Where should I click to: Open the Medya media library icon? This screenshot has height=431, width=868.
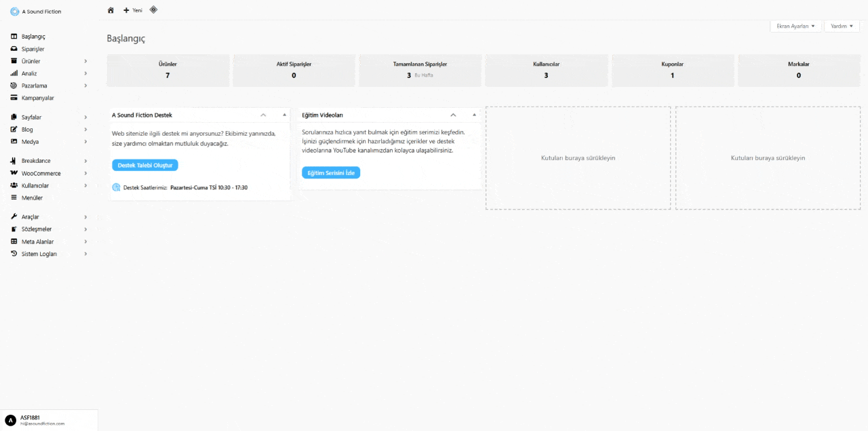tap(14, 142)
